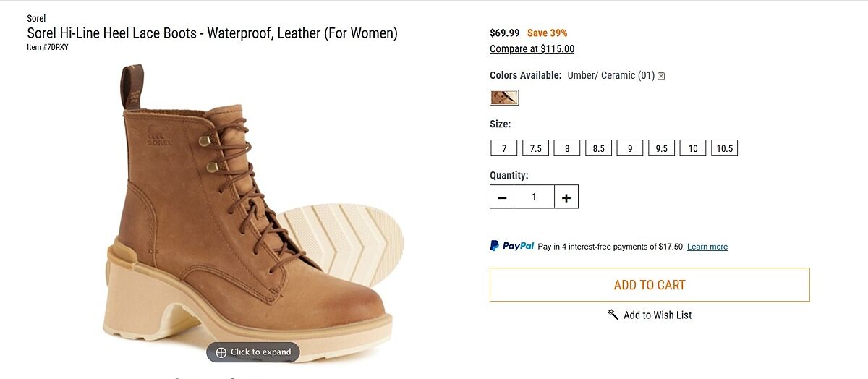Click the Compare at $115.00 link
868x379 pixels.
pyautogui.click(x=532, y=49)
